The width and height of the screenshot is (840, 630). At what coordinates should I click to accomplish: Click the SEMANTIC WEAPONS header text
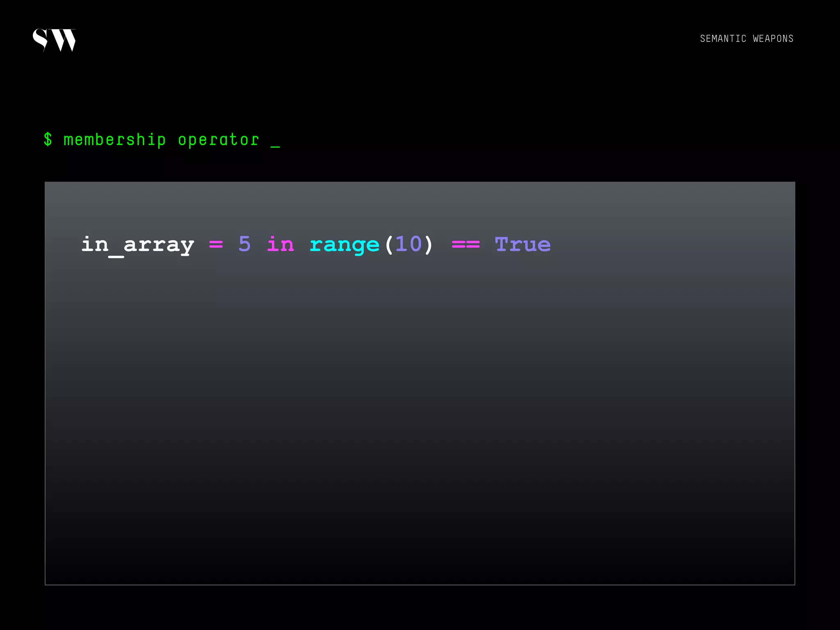(746, 39)
